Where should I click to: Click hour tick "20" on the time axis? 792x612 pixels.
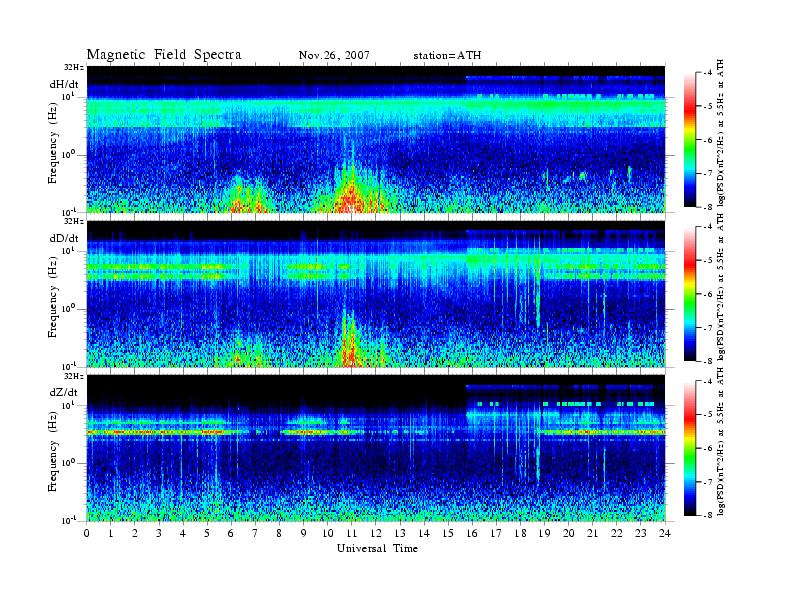click(x=569, y=534)
